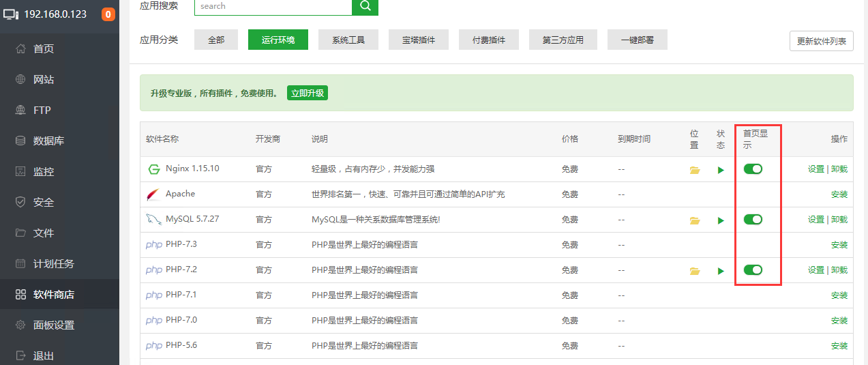Click 设置 link for Nginx
The height and width of the screenshot is (365, 868).
tap(816, 169)
